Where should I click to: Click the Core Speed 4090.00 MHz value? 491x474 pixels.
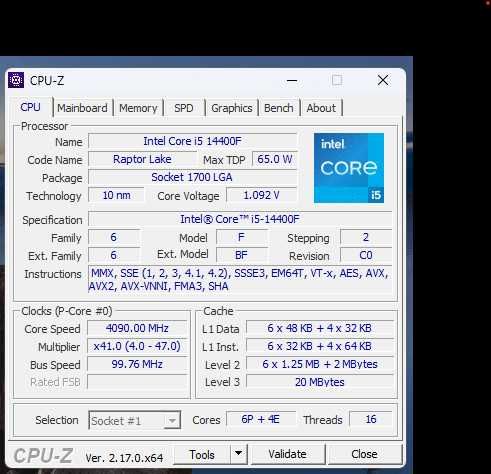tap(137, 328)
